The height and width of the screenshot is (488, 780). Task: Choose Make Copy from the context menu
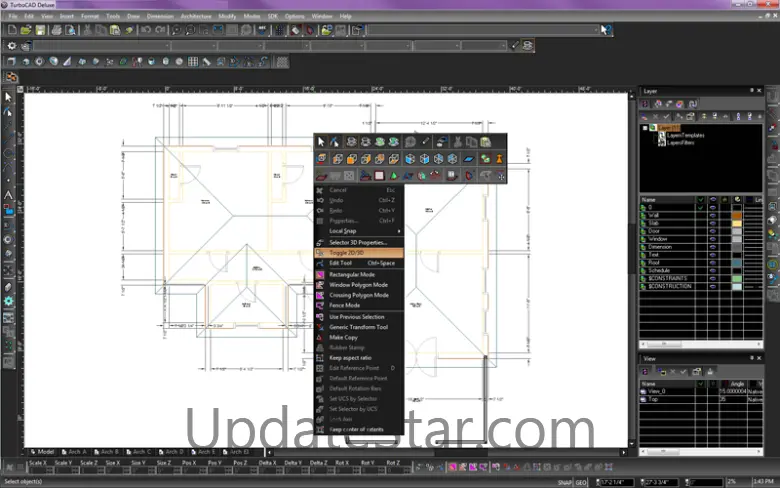coord(343,337)
